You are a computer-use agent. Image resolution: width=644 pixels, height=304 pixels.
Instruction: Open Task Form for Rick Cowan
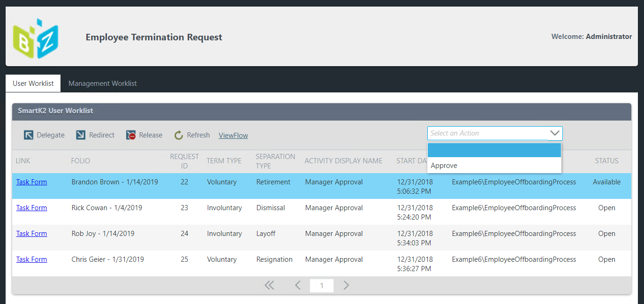[31, 208]
